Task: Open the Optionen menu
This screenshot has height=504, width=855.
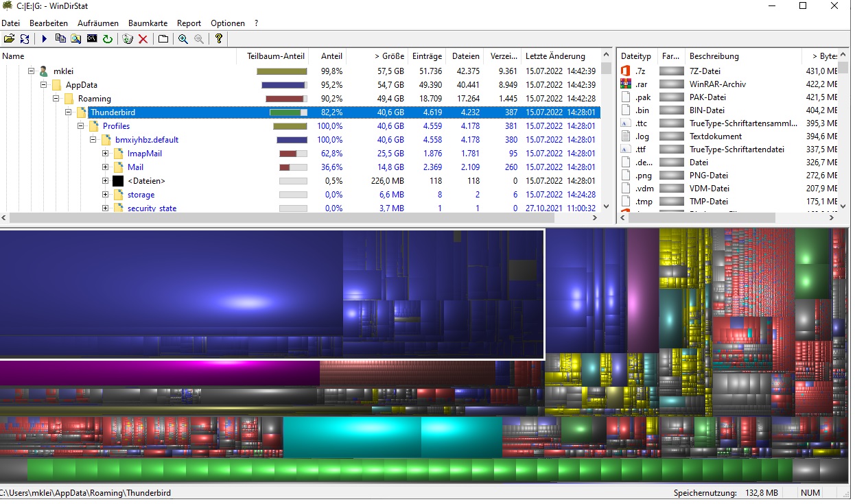Action: (228, 23)
